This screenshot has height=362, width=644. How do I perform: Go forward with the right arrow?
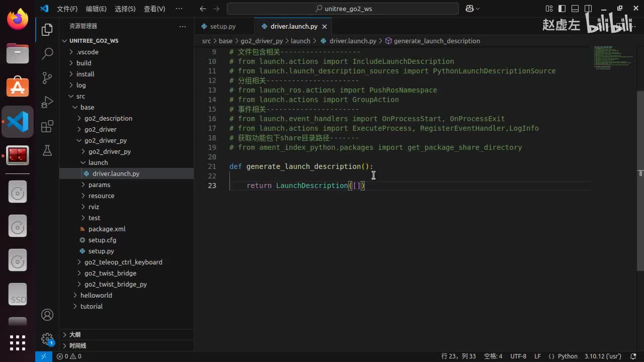click(216, 9)
